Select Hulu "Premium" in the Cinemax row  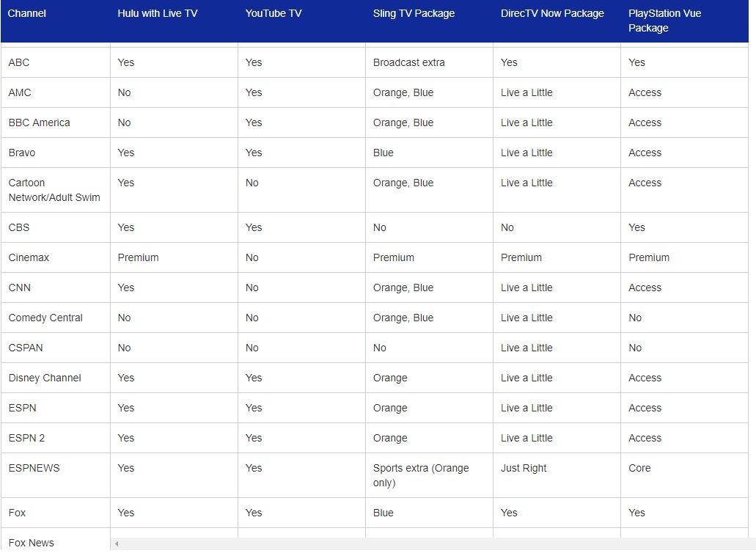[x=139, y=257]
